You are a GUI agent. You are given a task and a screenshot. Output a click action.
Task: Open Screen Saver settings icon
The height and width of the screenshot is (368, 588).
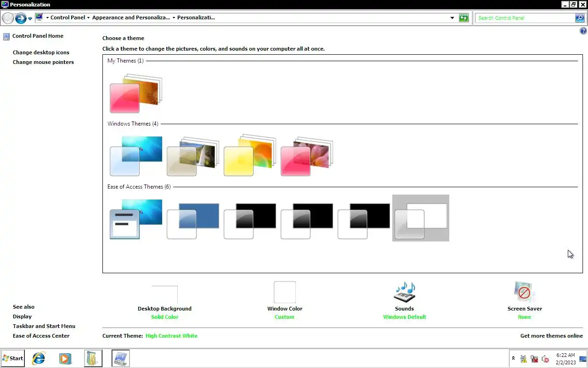point(525,293)
